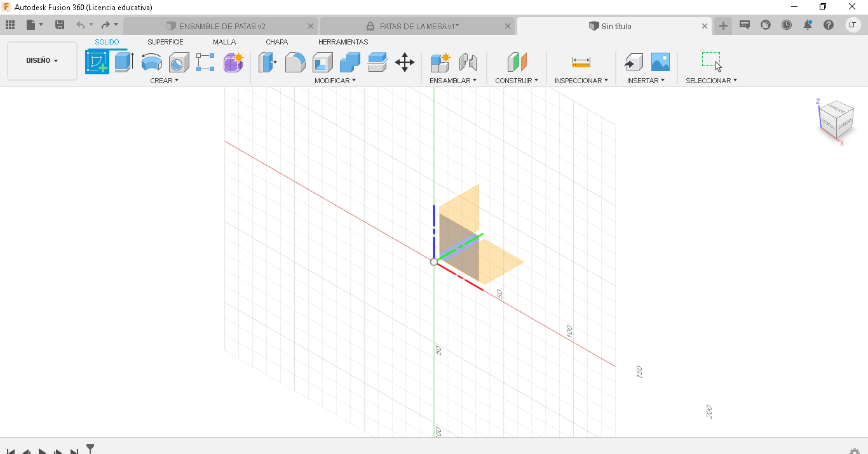The height and width of the screenshot is (454, 868).
Task: Open the DISEÑO workspace dropdown
Action: 42,61
